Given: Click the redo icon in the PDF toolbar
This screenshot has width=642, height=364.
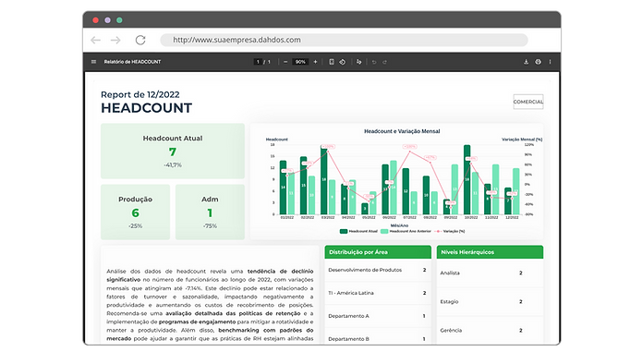Looking at the screenshot, I should (x=384, y=62).
